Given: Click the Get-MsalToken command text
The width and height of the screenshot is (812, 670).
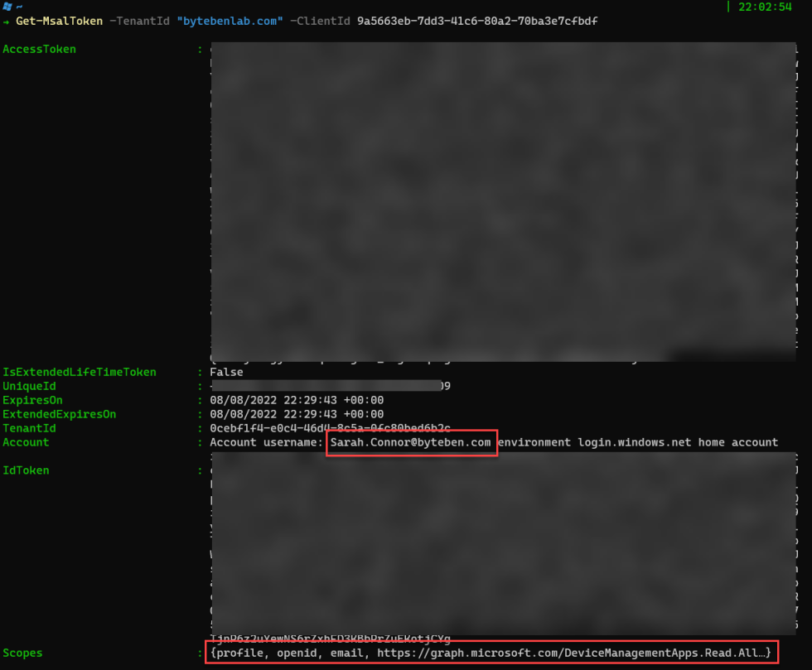Looking at the screenshot, I should pyautogui.click(x=59, y=22).
